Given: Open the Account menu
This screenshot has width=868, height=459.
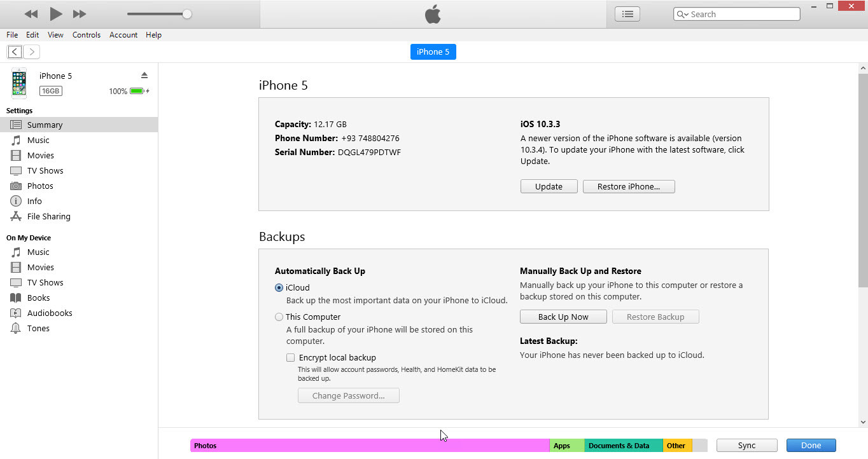Looking at the screenshot, I should 123,35.
